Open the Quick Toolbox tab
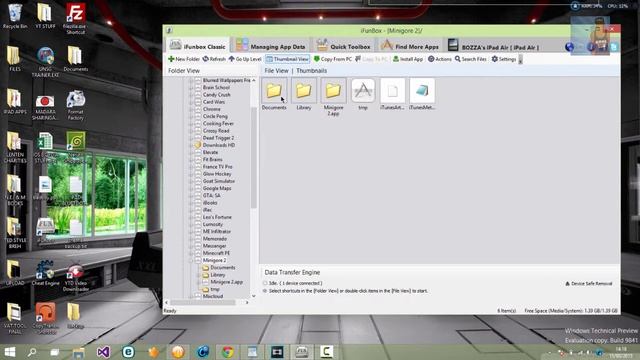The height and width of the screenshot is (360, 640). (343, 46)
